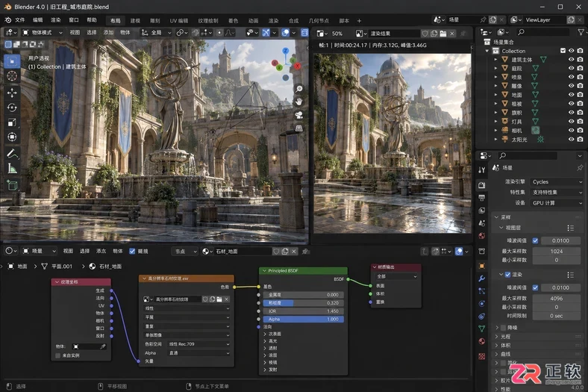Open the Modifiers wrench tab
Screen dimensions: 588x392
(x=482, y=279)
